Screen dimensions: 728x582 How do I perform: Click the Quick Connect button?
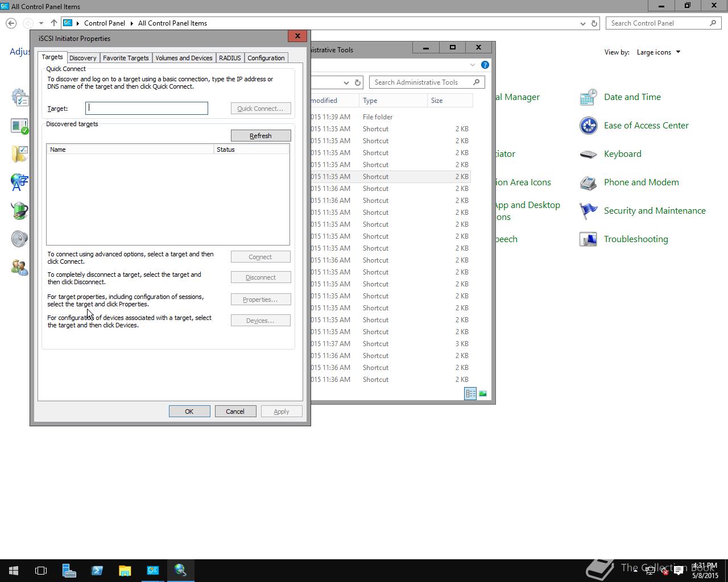click(x=260, y=109)
